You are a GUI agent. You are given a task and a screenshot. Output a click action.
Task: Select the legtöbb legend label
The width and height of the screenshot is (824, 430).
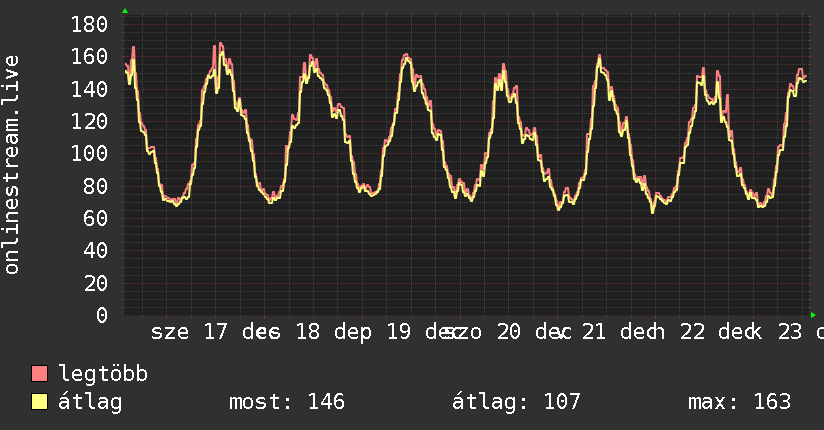(x=103, y=374)
